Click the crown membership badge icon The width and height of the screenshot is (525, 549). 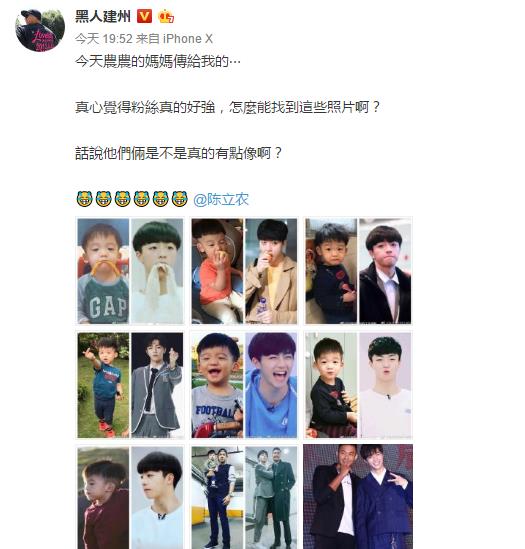click(x=166, y=16)
